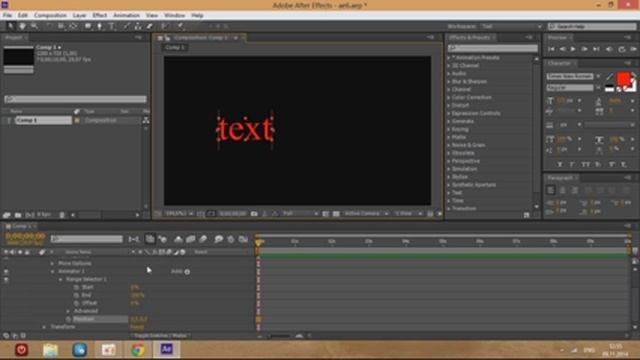Image resolution: width=640 pixels, height=360 pixels.
Task: Open the Animation menu
Action: pyautogui.click(x=126, y=15)
